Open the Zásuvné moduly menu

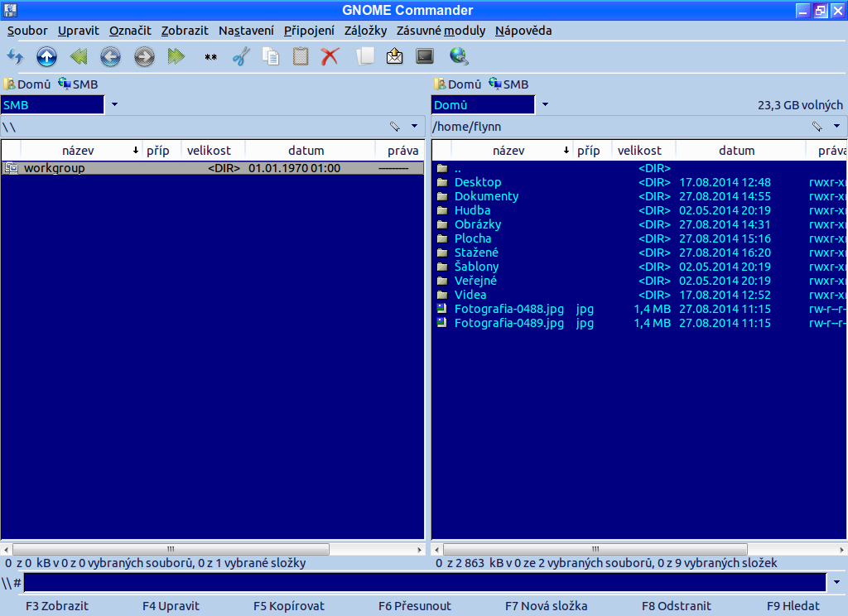[x=441, y=31]
